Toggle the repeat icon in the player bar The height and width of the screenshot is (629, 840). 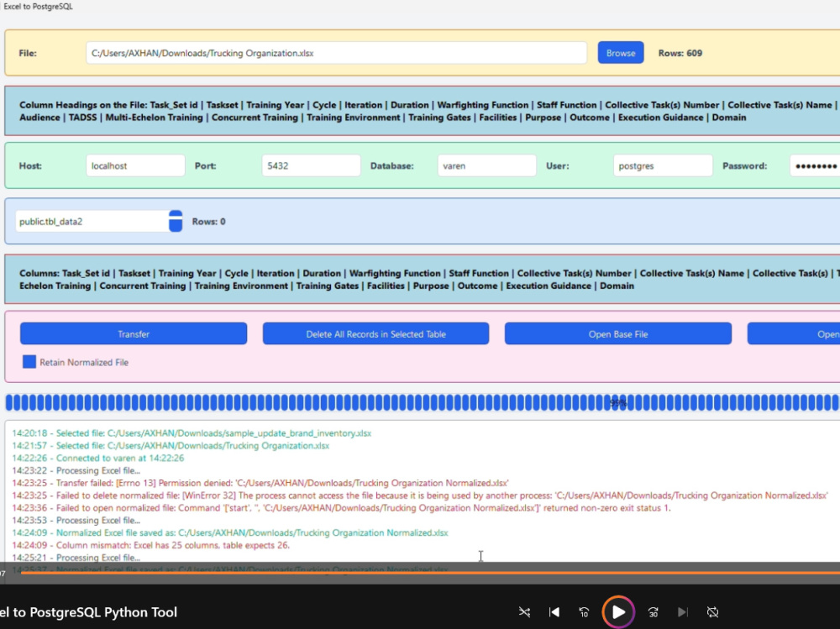point(712,612)
